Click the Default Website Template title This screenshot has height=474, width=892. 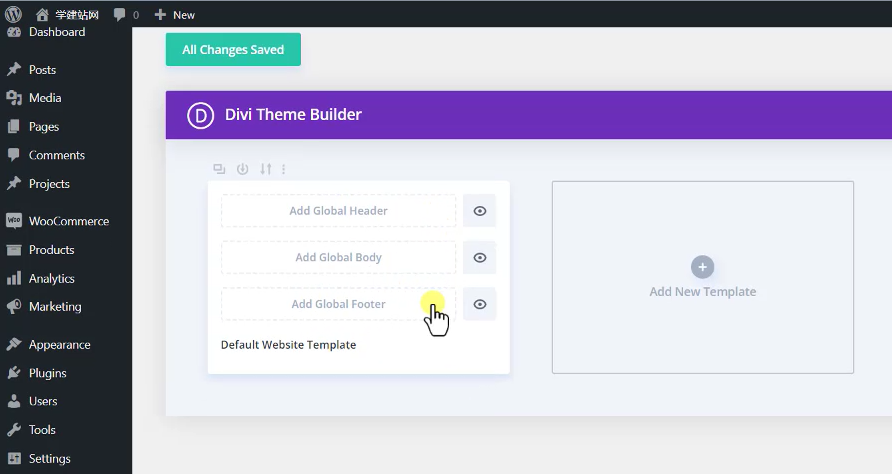288,345
